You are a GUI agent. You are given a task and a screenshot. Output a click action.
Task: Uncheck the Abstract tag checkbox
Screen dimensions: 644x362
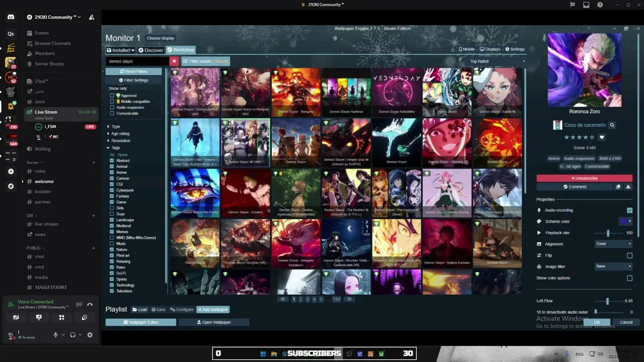coord(112,160)
